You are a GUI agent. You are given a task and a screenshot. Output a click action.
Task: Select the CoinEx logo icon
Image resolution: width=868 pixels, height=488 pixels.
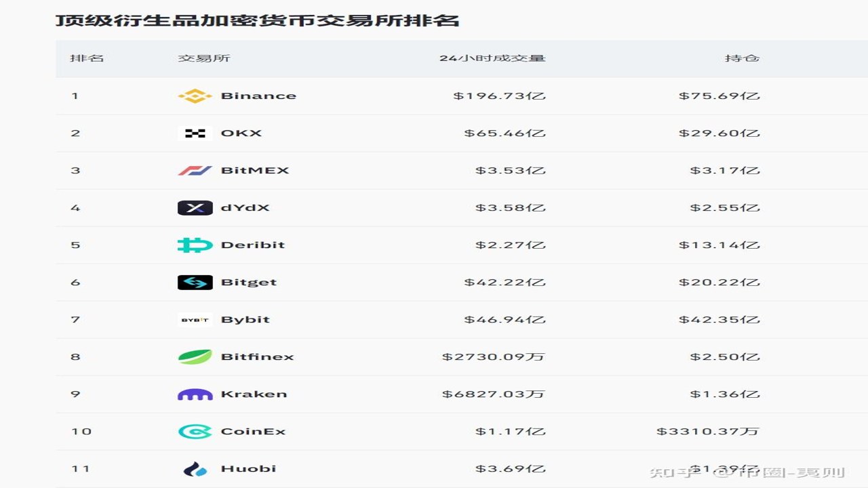pyautogui.click(x=195, y=432)
